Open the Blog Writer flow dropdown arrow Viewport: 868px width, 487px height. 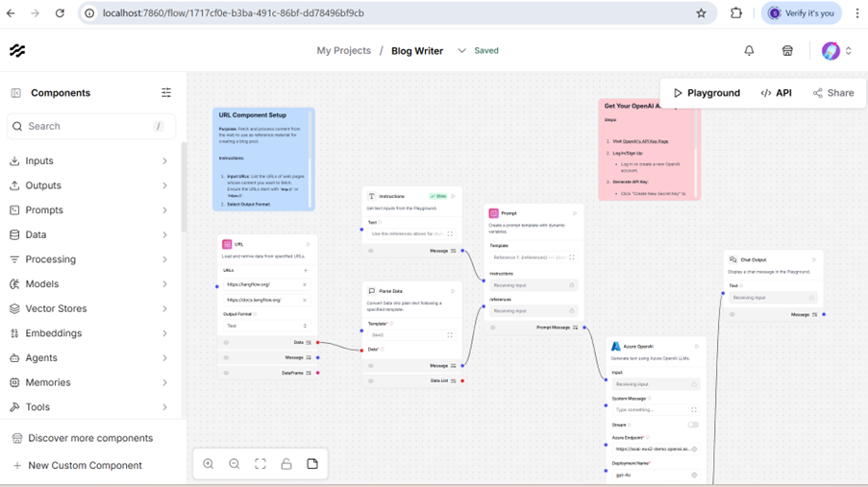tap(461, 51)
